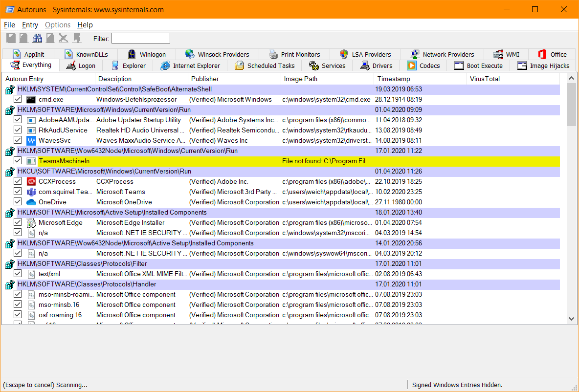579x392 pixels.
Task: Disable the WavesSvc autorun checkbox
Action: tap(17, 140)
